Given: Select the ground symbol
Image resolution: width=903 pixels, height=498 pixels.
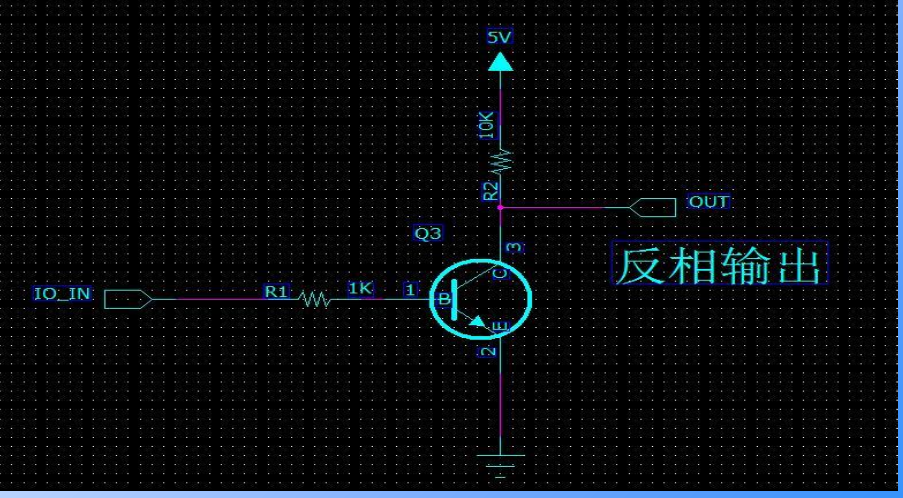Looking at the screenshot, I should point(500,466).
